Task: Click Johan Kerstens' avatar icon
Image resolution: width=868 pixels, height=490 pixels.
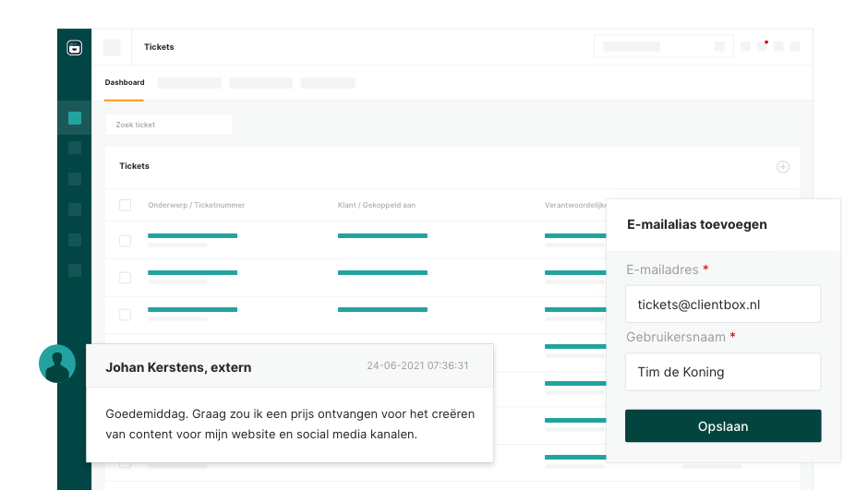Action: click(57, 364)
